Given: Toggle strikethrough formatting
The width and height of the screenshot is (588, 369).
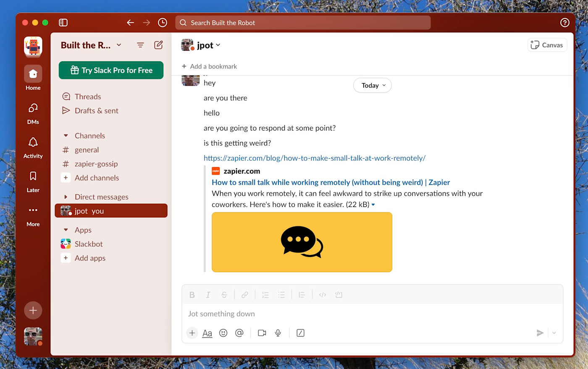Looking at the screenshot, I should point(224,295).
